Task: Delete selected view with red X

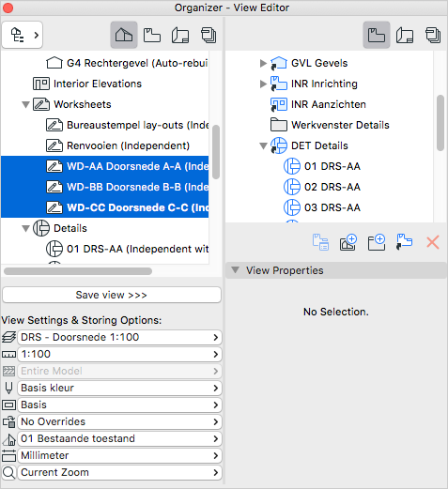Action: tap(433, 242)
